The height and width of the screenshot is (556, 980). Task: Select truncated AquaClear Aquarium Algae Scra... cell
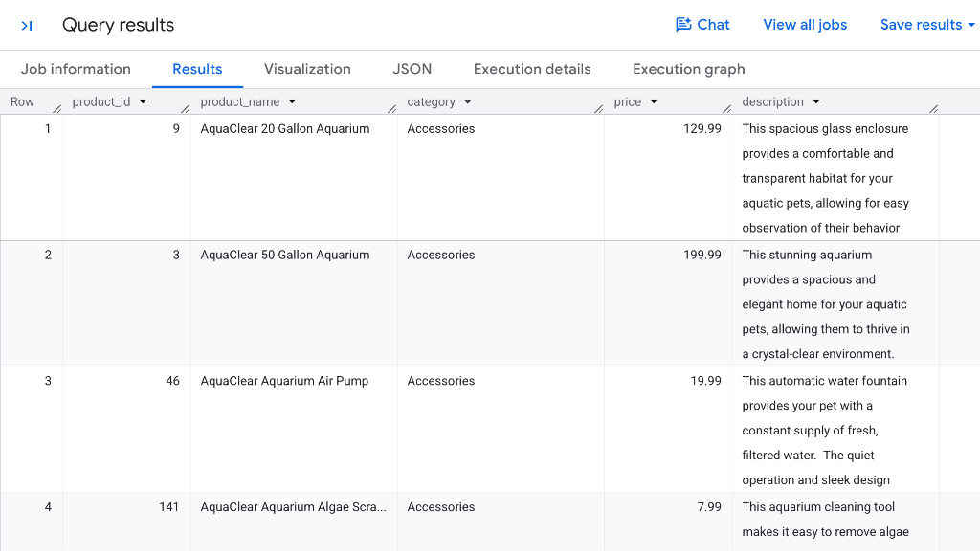293,507
